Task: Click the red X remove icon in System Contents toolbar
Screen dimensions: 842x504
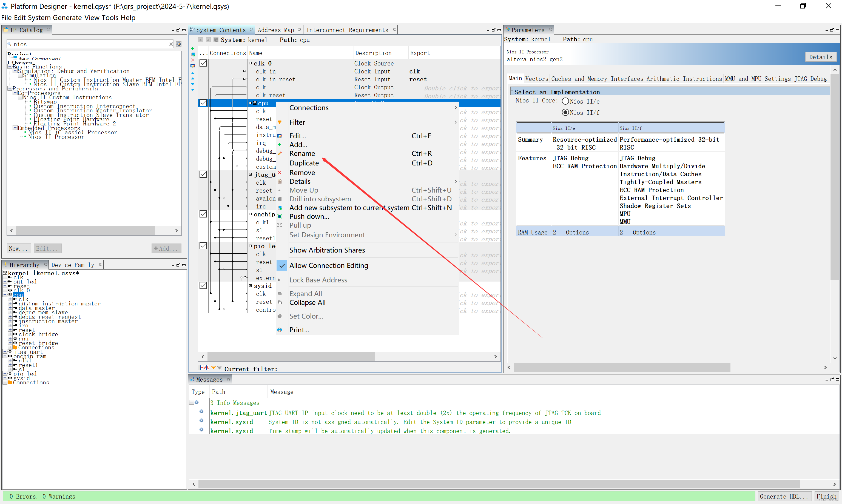Action: tap(193, 60)
